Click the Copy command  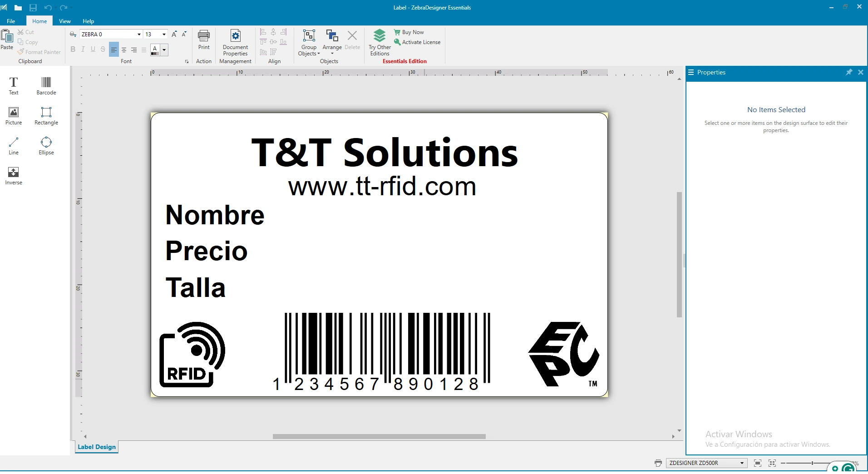[x=28, y=42]
